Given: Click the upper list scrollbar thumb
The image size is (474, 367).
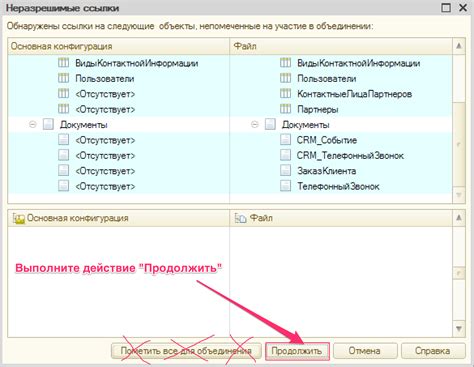Looking at the screenshot, I should (x=459, y=145).
